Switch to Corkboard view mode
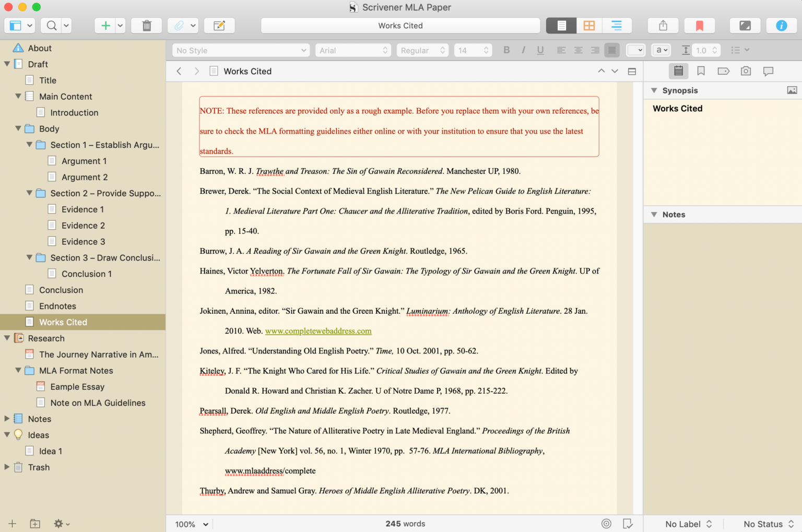This screenshot has width=802, height=532. [589, 25]
